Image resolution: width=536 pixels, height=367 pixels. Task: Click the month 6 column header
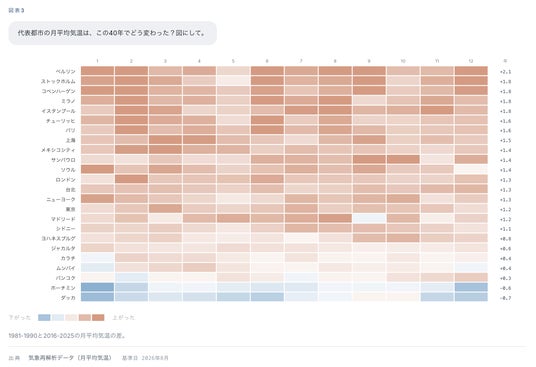click(x=267, y=61)
